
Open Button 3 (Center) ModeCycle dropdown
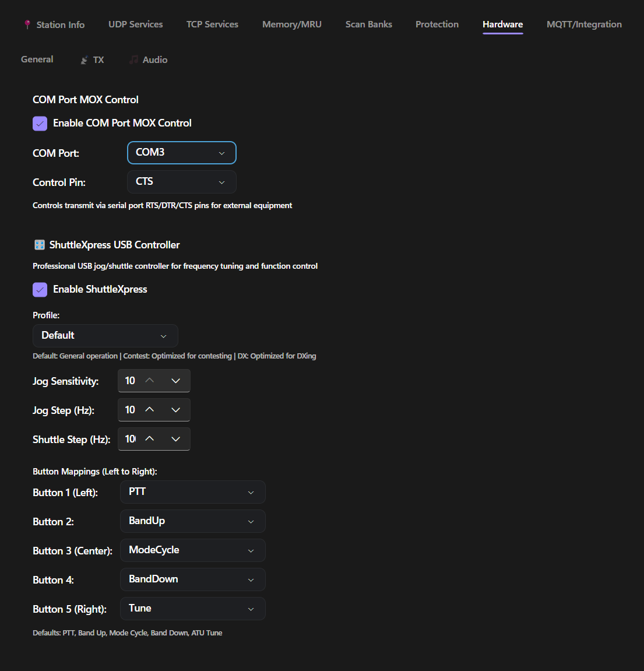coord(192,550)
